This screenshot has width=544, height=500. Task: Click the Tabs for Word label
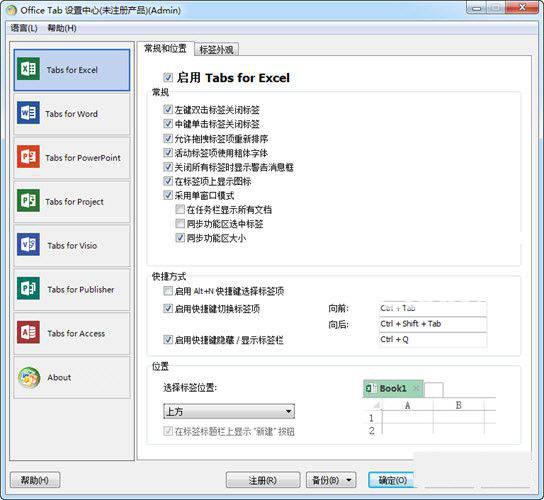(x=71, y=114)
